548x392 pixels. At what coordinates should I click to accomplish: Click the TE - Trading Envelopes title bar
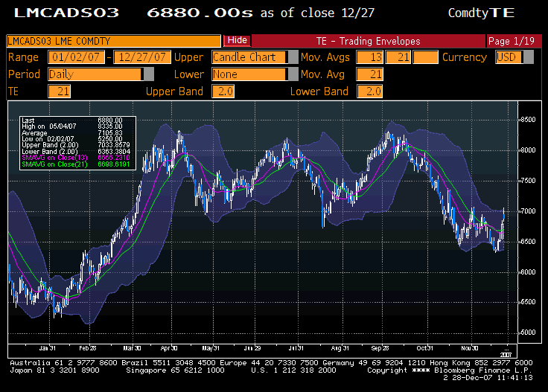coord(369,41)
